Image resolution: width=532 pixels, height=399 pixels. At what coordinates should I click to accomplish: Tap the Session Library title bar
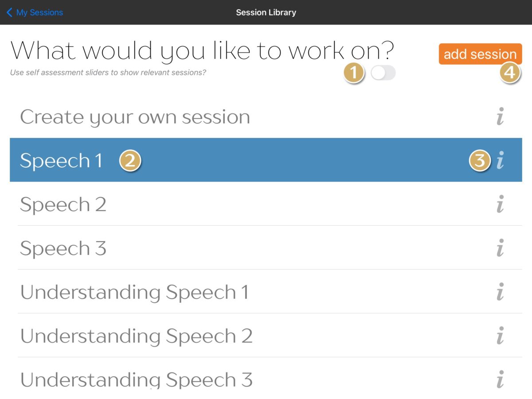[266, 12]
